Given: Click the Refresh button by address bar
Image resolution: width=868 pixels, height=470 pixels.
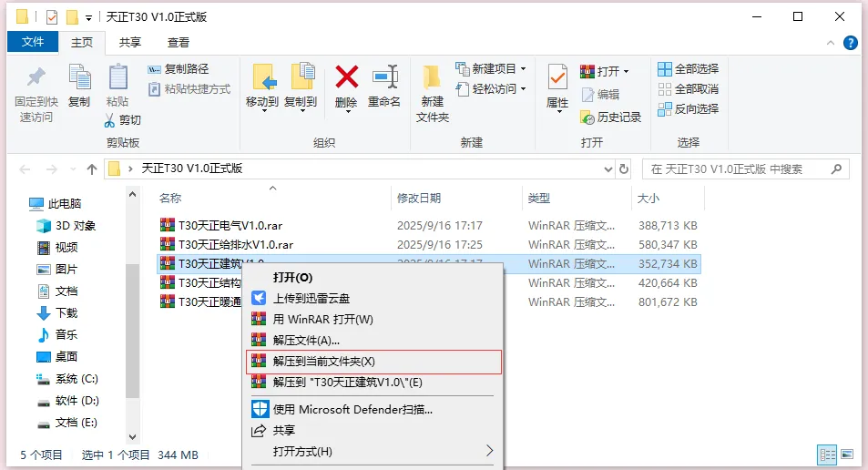Looking at the screenshot, I should [x=624, y=169].
